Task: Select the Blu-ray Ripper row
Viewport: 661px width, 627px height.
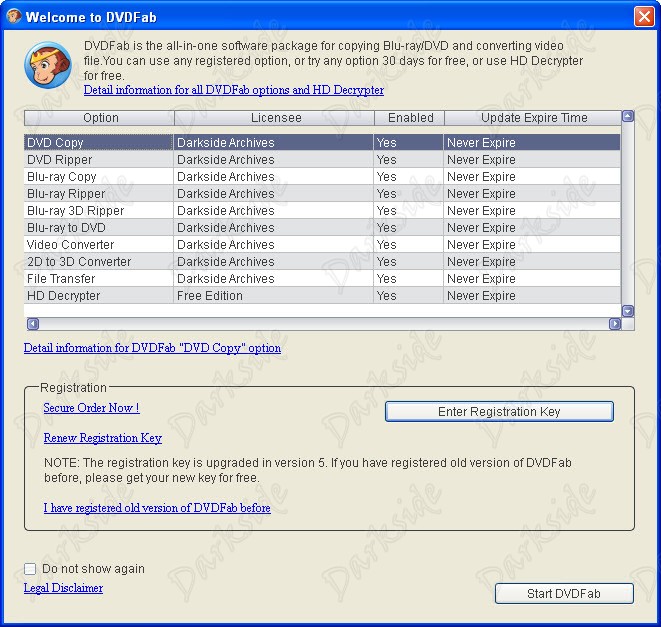Action: pyautogui.click(x=322, y=194)
